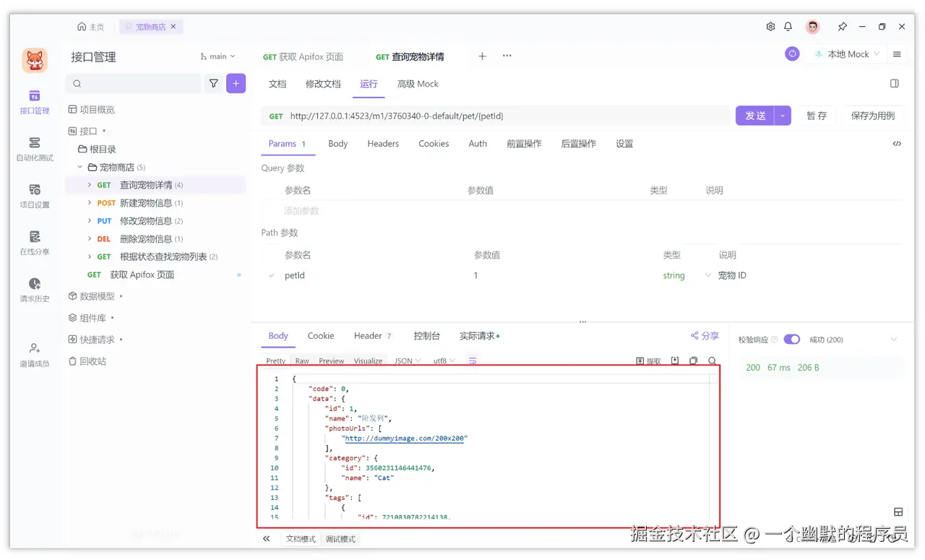
Task: Click the 发送 send button
Action: coord(755,116)
